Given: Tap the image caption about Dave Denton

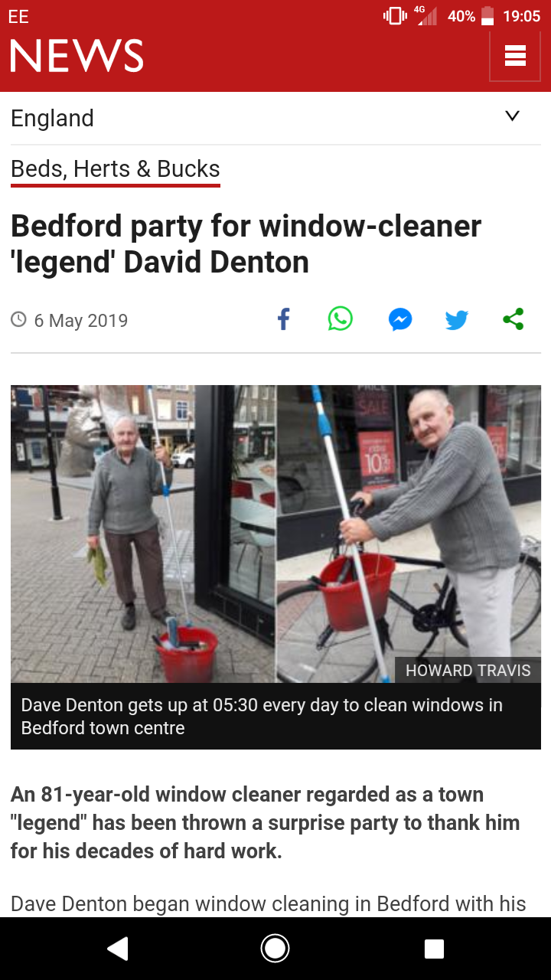Looking at the screenshot, I should coord(262,716).
